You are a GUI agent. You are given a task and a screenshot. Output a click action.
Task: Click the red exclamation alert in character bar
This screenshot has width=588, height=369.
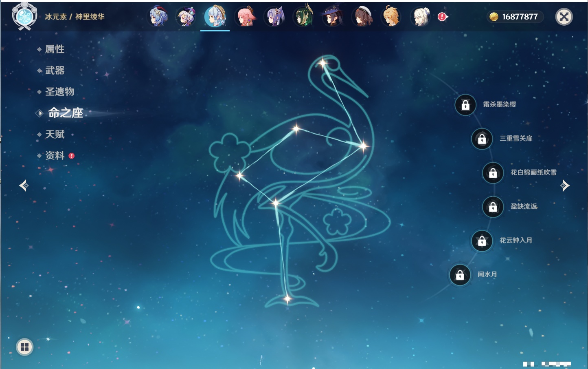click(x=442, y=17)
